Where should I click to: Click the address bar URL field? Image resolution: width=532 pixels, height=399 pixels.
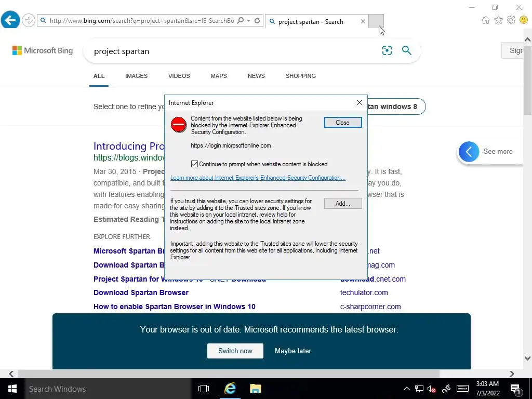[142, 21]
